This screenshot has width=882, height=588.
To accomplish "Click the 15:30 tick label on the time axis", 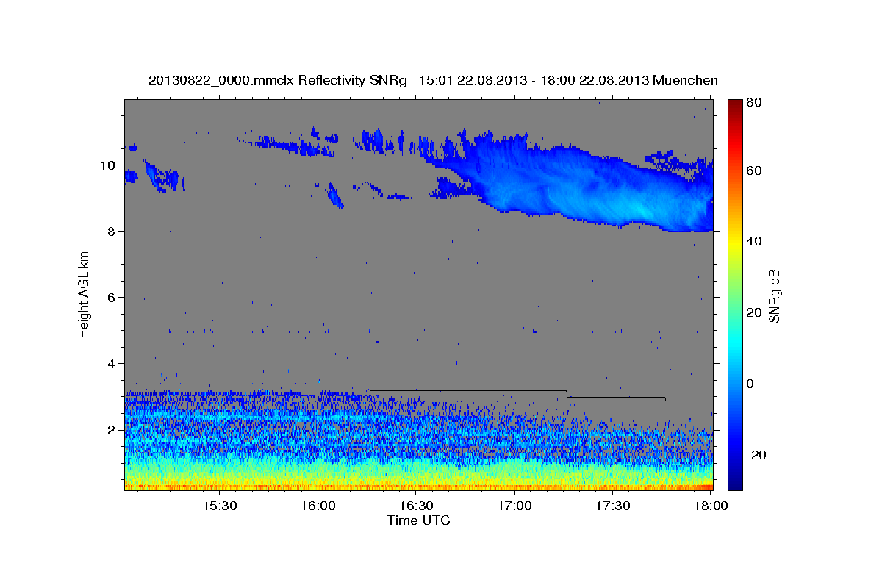I will point(219,506).
